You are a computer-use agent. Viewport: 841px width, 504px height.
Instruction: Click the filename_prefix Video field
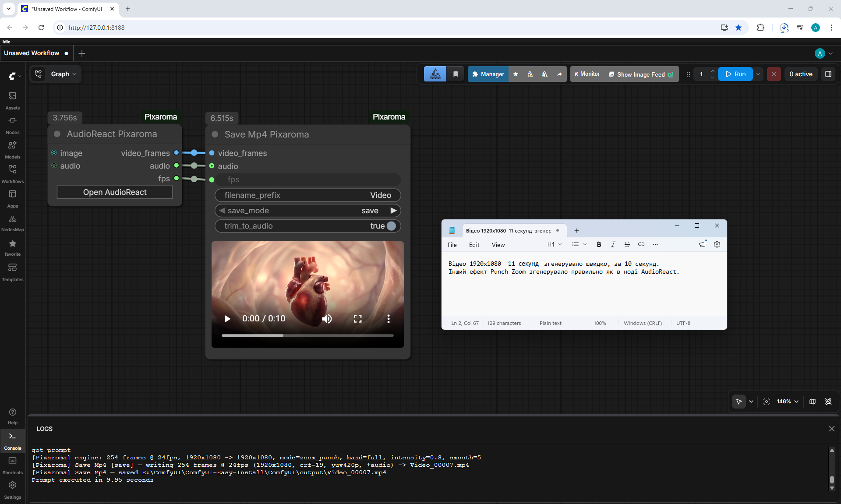pos(307,195)
